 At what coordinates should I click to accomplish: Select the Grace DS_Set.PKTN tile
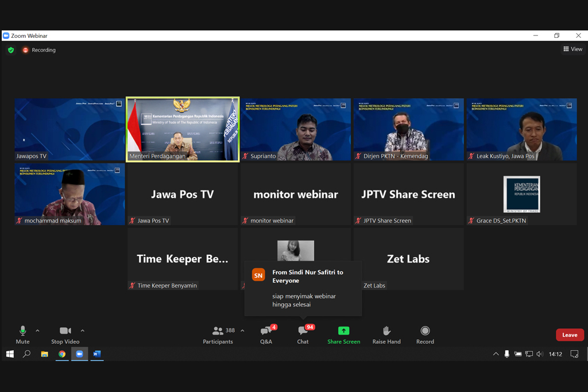tap(521, 194)
